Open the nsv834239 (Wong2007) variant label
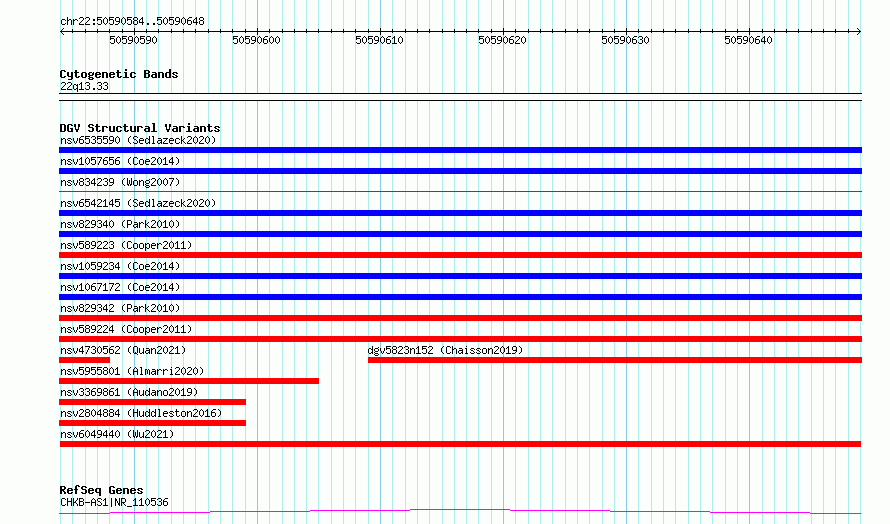The height and width of the screenshot is (524, 890). point(120,182)
